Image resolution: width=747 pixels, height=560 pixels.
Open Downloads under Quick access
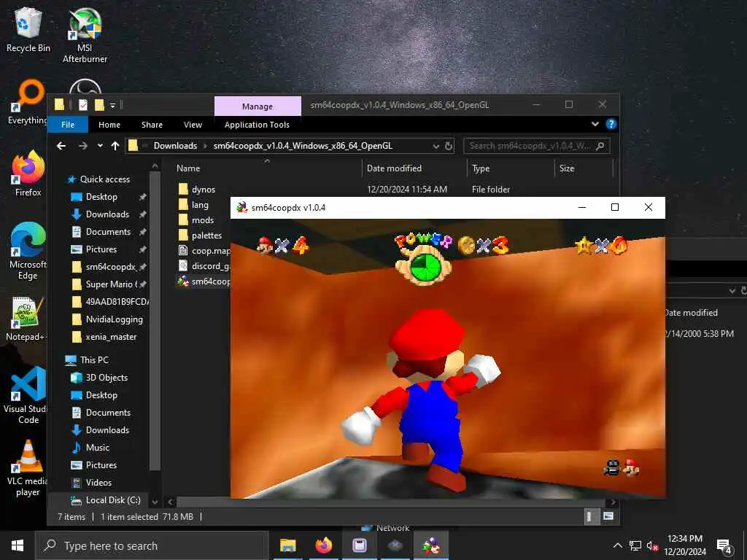pyautogui.click(x=107, y=214)
